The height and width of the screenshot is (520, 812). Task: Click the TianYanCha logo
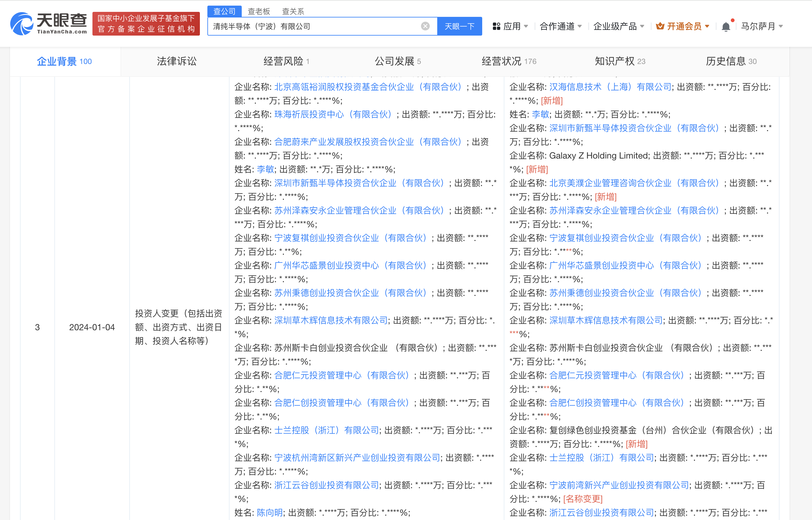tap(49, 24)
